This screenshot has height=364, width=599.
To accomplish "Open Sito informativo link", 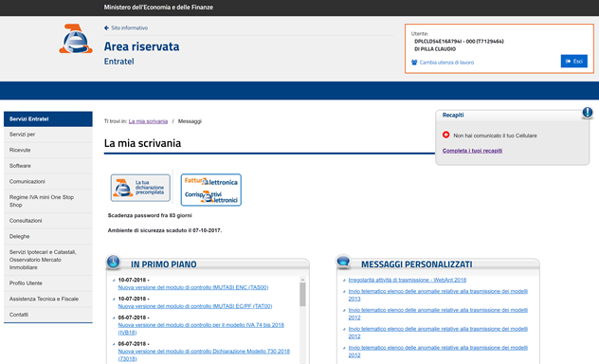I will pos(129,27).
